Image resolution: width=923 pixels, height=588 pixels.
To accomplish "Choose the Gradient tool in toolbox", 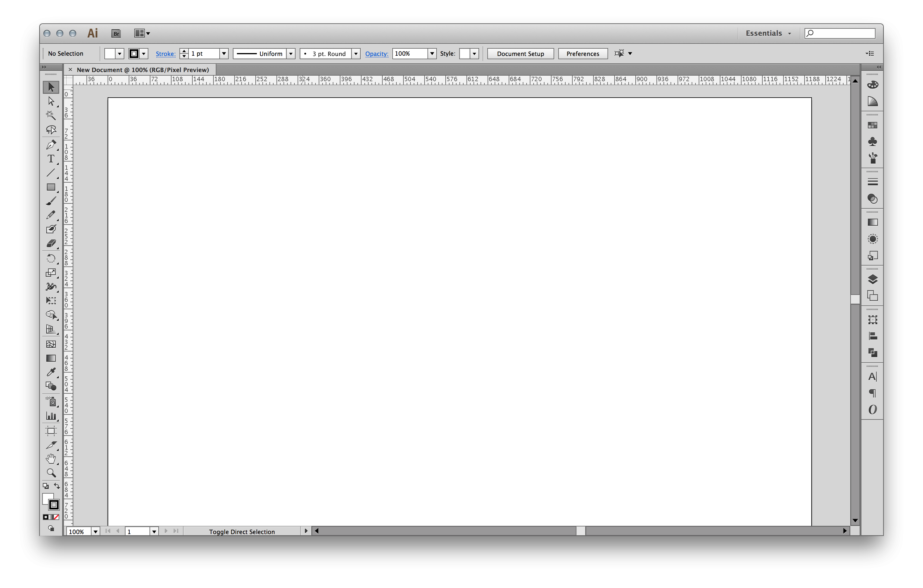I will tap(51, 358).
